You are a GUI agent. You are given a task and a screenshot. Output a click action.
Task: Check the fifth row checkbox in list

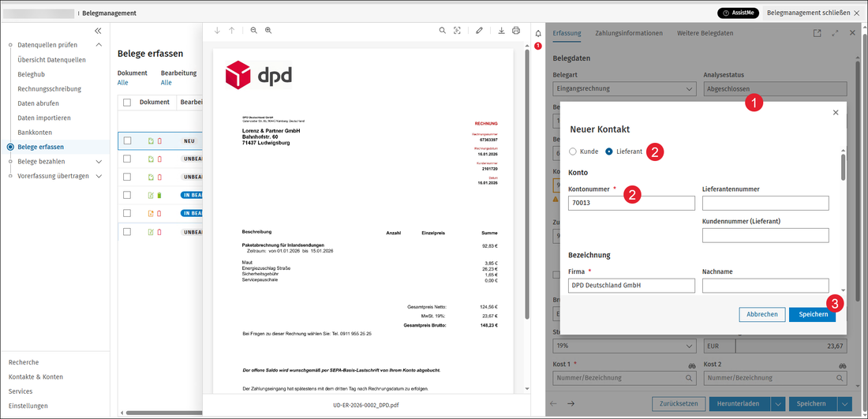point(127,213)
